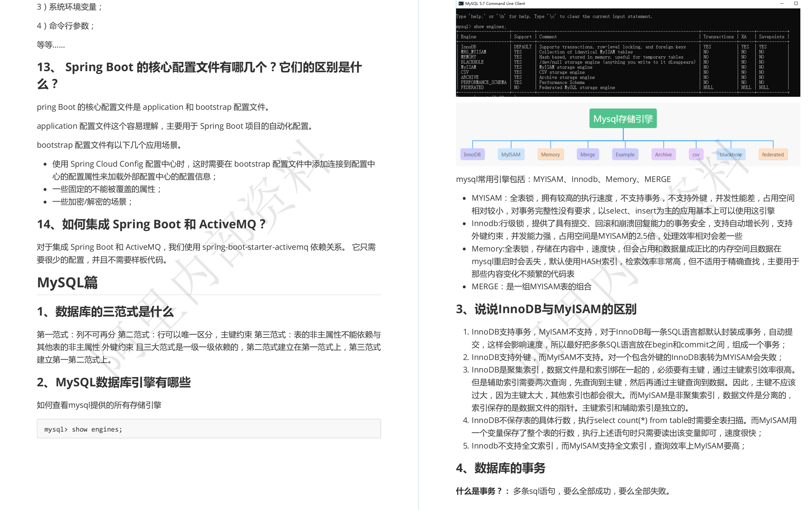This screenshot has width=812, height=510.
Task: Click the MySQL篇 section heading
Action: pos(67,282)
